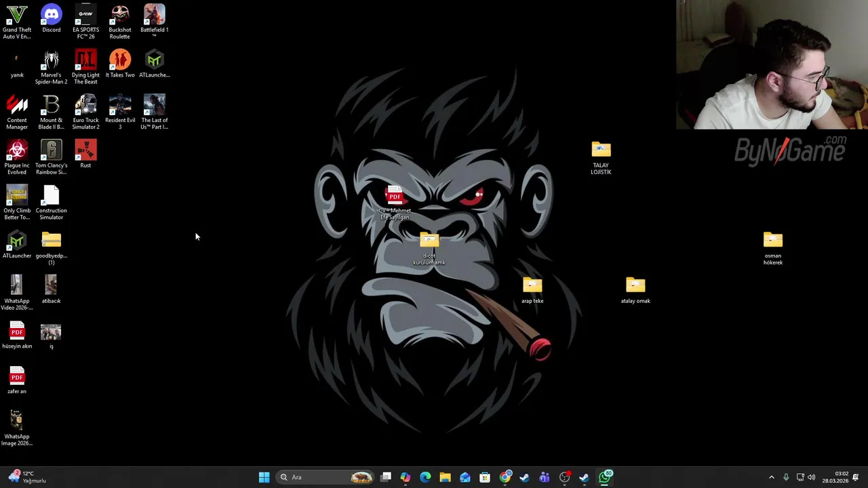Select the WhatsApp Image 2026 file
Image resolution: width=868 pixels, height=488 pixels.
tap(17, 428)
